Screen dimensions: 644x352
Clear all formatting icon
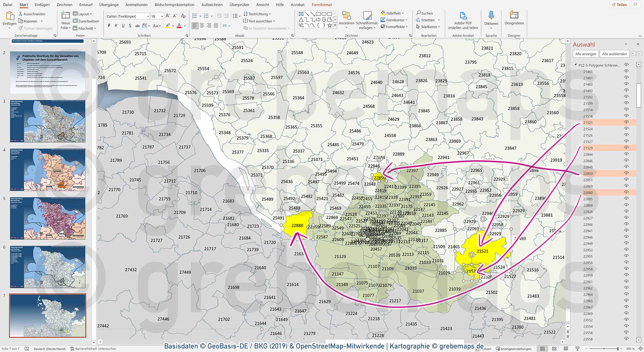point(183,16)
